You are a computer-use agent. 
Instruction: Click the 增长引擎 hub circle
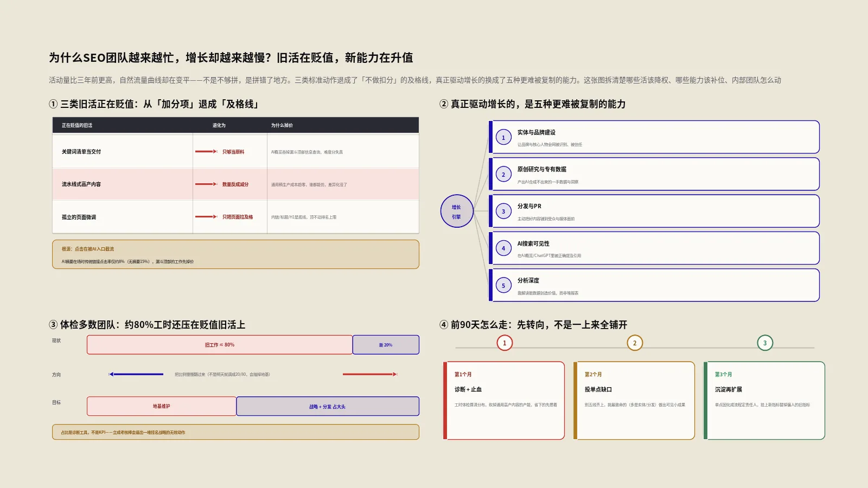click(457, 211)
